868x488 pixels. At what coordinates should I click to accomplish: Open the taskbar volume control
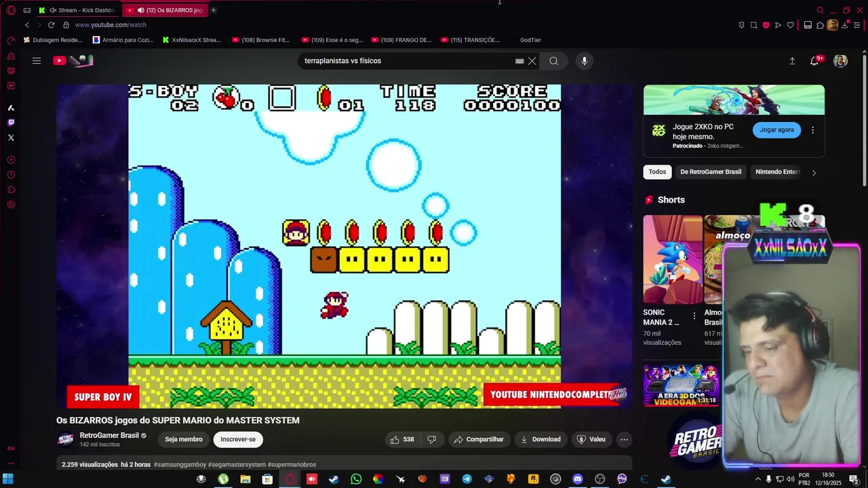(x=790, y=479)
